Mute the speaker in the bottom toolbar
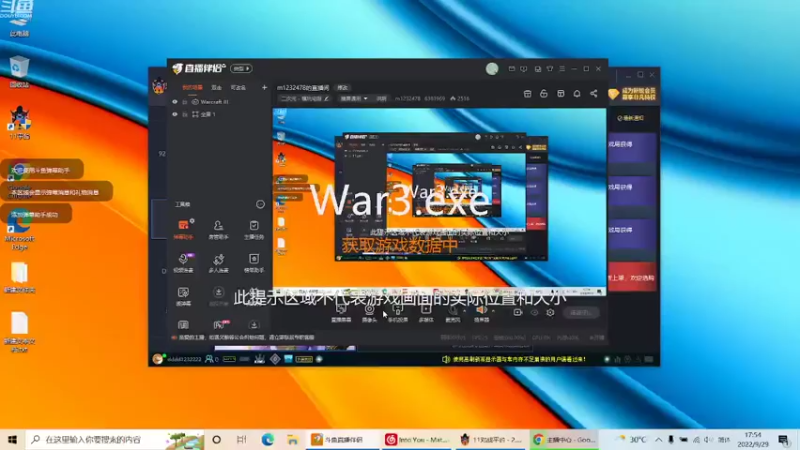 (x=481, y=311)
